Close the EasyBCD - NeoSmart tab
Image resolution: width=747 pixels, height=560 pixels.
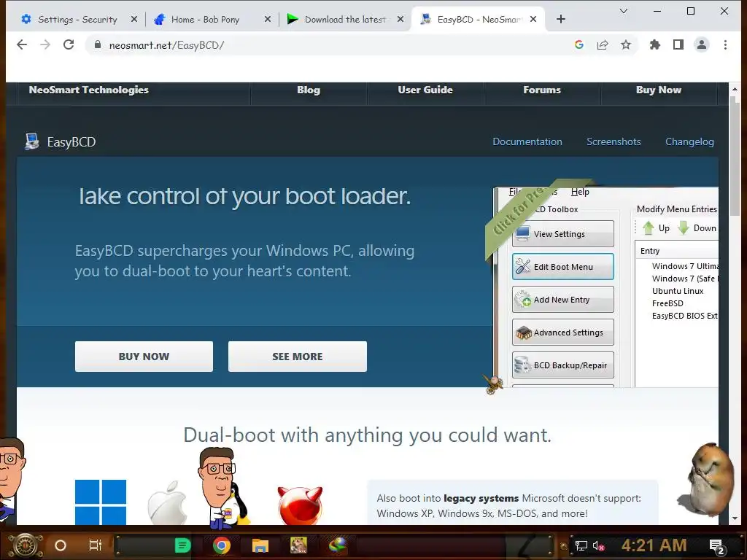click(533, 20)
